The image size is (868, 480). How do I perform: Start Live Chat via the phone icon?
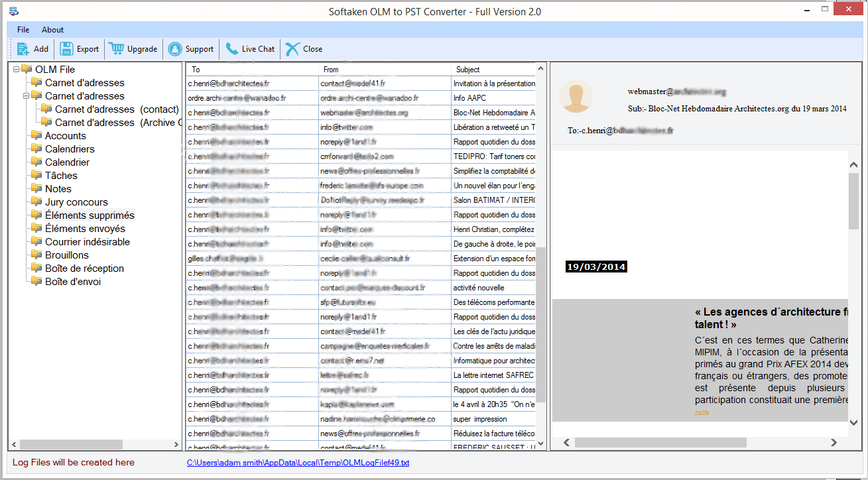pyautogui.click(x=231, y=48)
